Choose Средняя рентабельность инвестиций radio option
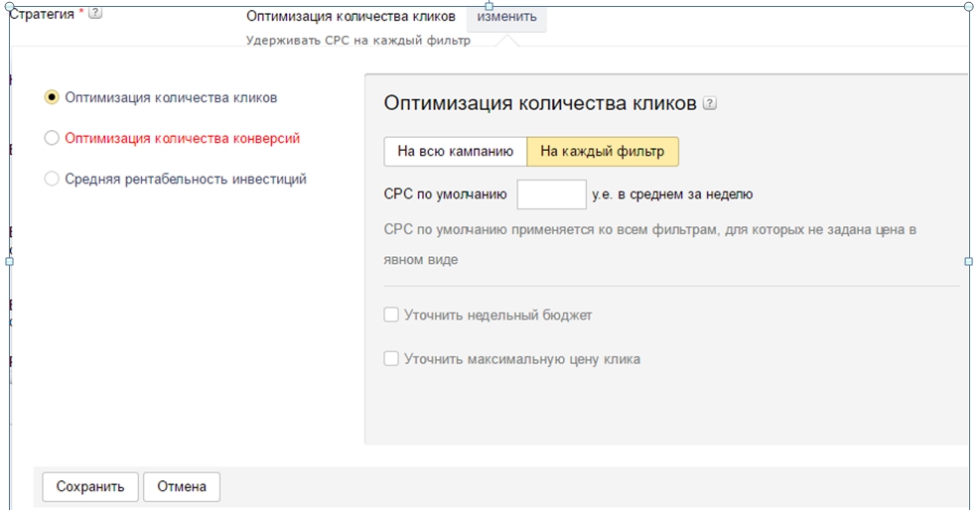Image resolution: width=980 pixels, height=510 pixels. click(x=53, y=180)
